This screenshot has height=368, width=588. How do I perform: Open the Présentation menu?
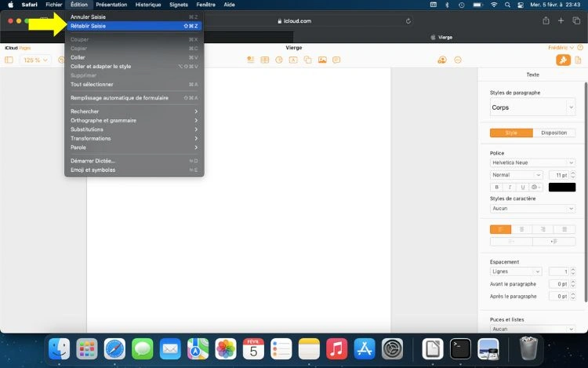(111, 5)
